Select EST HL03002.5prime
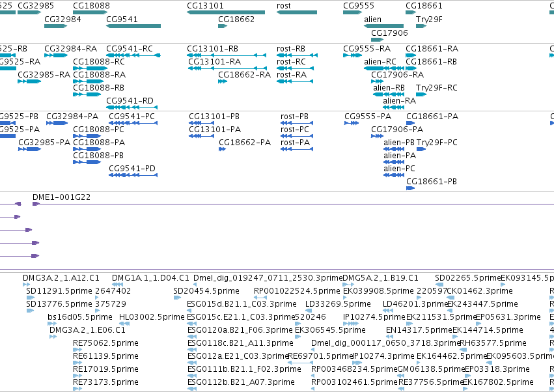 [x=152, y=317]
